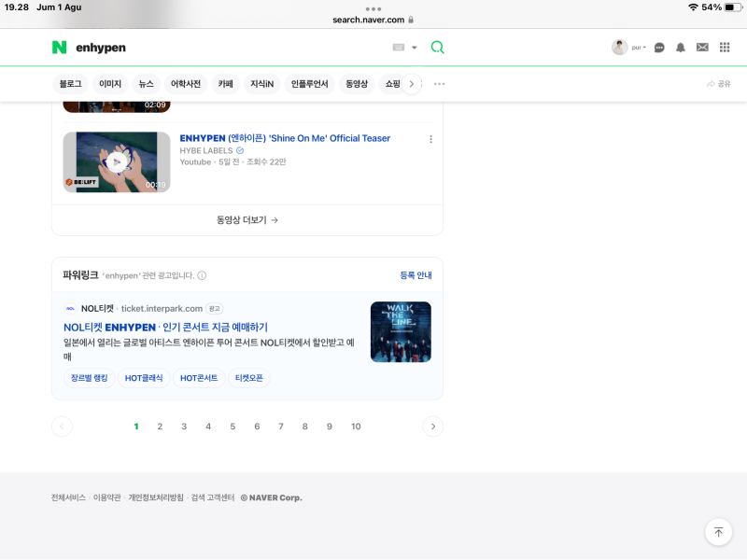Go to results page 8

pyautogui.click(x=305, y=427)
